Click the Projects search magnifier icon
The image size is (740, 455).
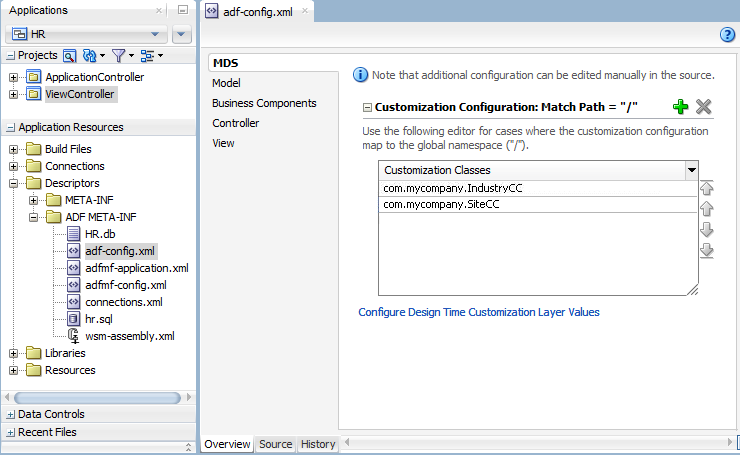(x=69, y=56)
